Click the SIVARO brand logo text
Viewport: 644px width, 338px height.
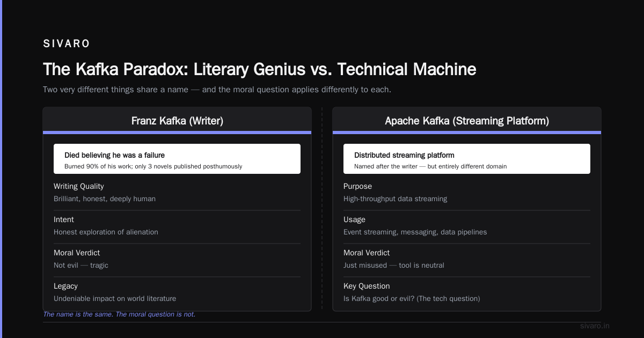point(67,44)
